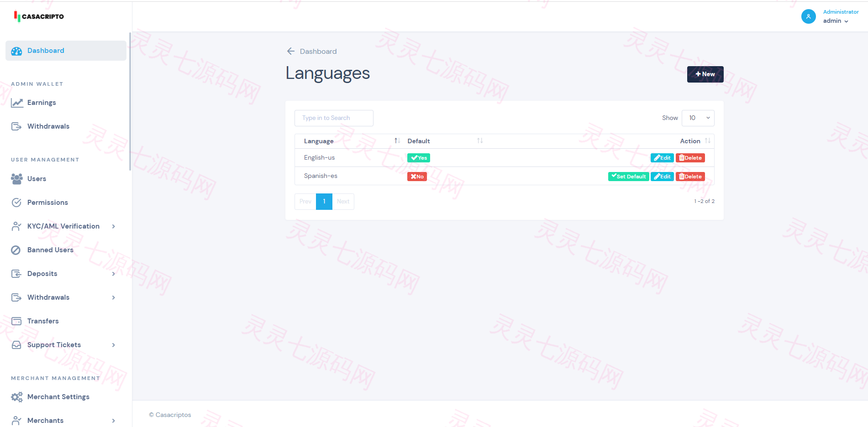The width and height of the screenshot is (868, 427).
Task: Open Transfers from the sidebar
Action: click(x=43, y=321)
